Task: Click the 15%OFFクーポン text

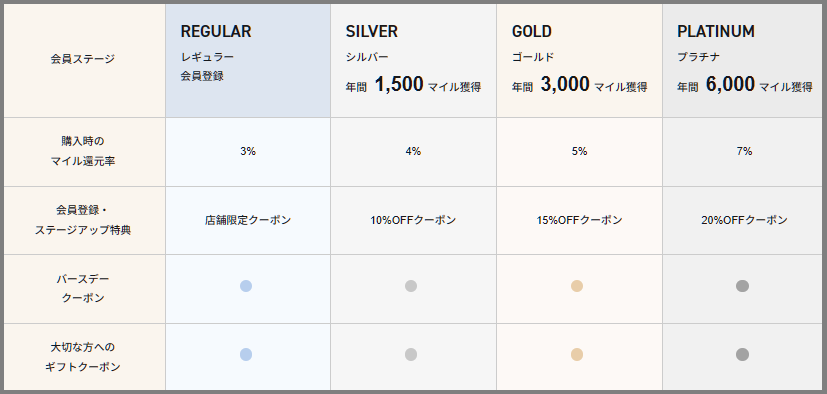Action: (579, 220)
